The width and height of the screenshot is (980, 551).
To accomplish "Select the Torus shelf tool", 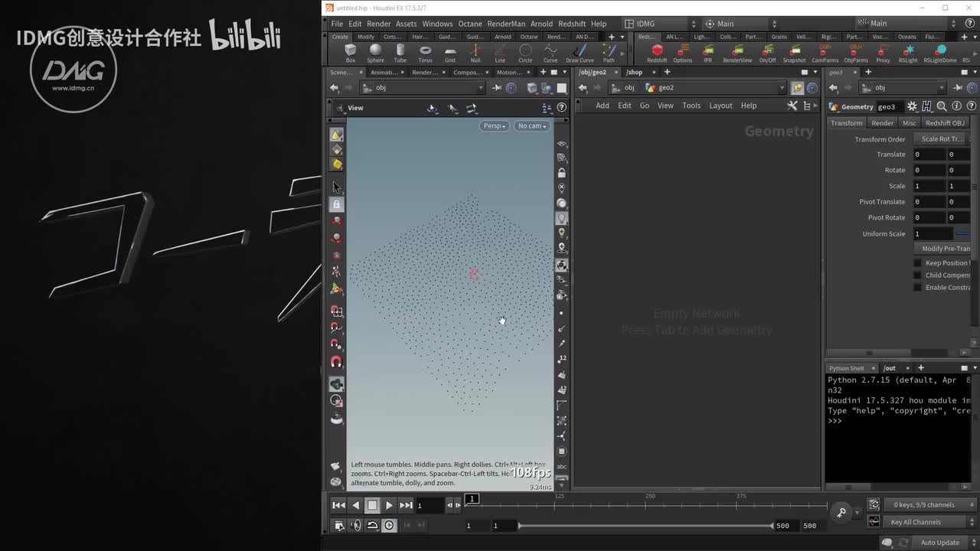I will click(x=425, y=54).
